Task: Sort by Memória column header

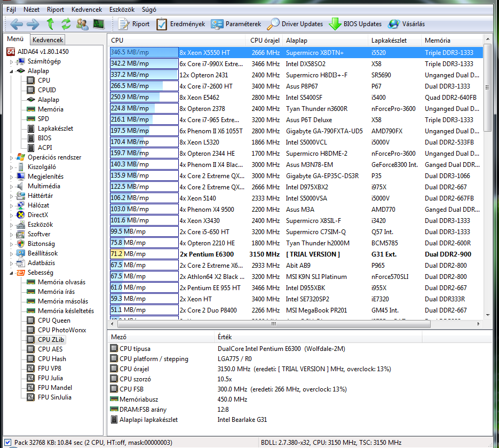Action: tap(452, 41)
